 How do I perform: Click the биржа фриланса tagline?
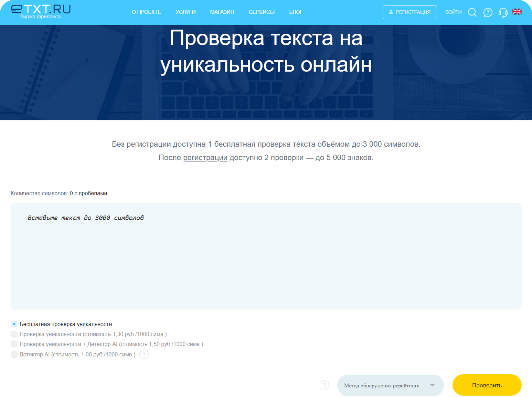coord(40,17)
